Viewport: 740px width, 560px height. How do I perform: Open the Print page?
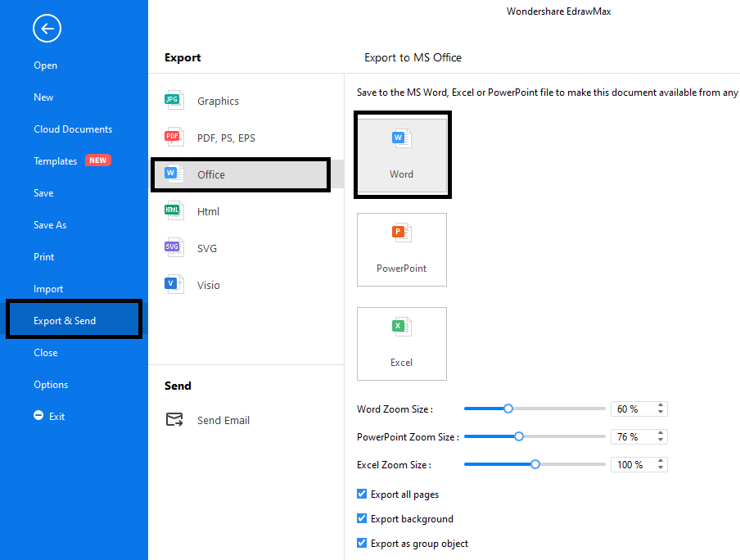pyautogui.click(x=44, y=257)
